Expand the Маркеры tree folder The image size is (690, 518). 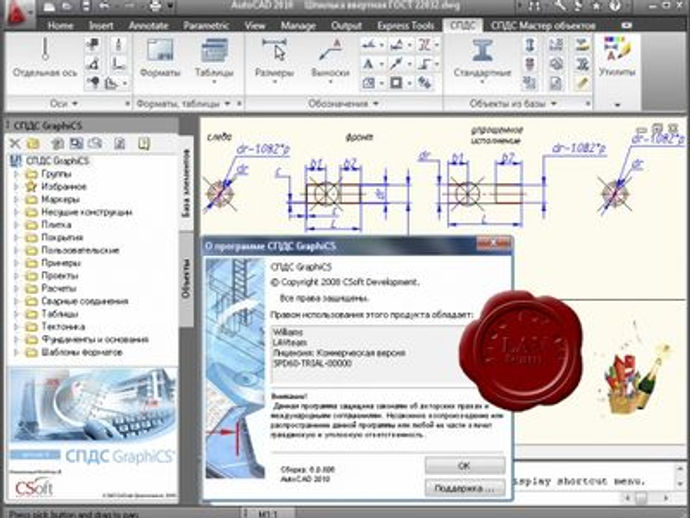pos(16,199)
